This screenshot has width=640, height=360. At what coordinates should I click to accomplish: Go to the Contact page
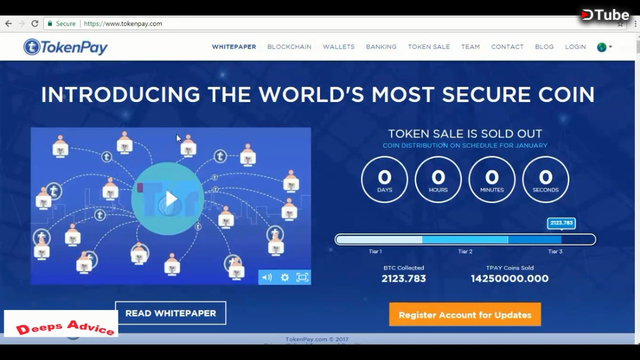(x=507, y=47)
